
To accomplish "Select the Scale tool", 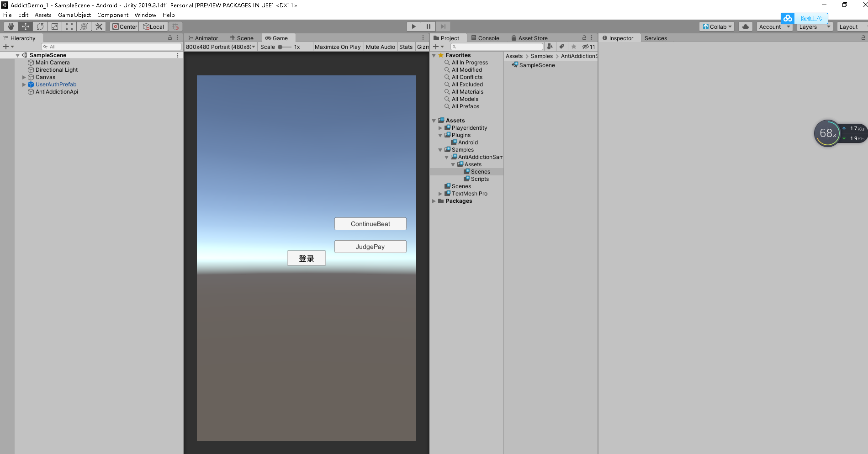I will 55,26.
